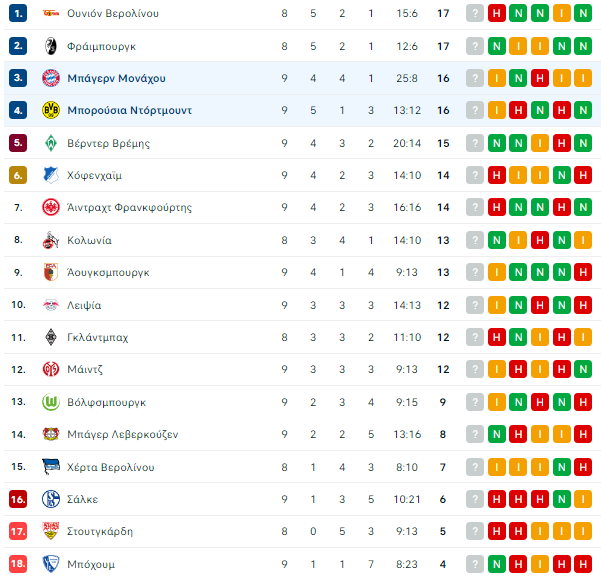Click the red rank 18 position badge
The width and height of the screenshot is (611, 587).
[18, 564]
